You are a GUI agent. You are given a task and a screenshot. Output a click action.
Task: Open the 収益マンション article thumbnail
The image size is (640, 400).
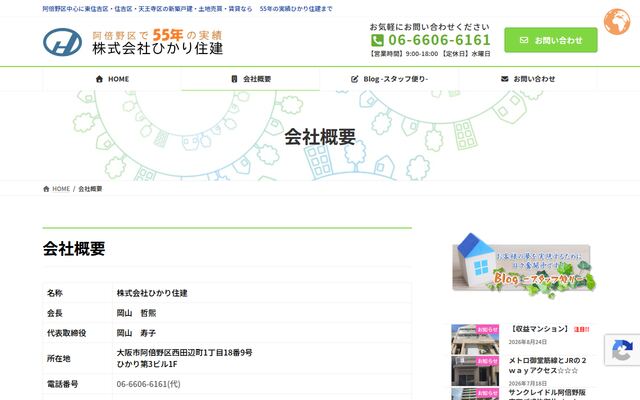[475, 339]
